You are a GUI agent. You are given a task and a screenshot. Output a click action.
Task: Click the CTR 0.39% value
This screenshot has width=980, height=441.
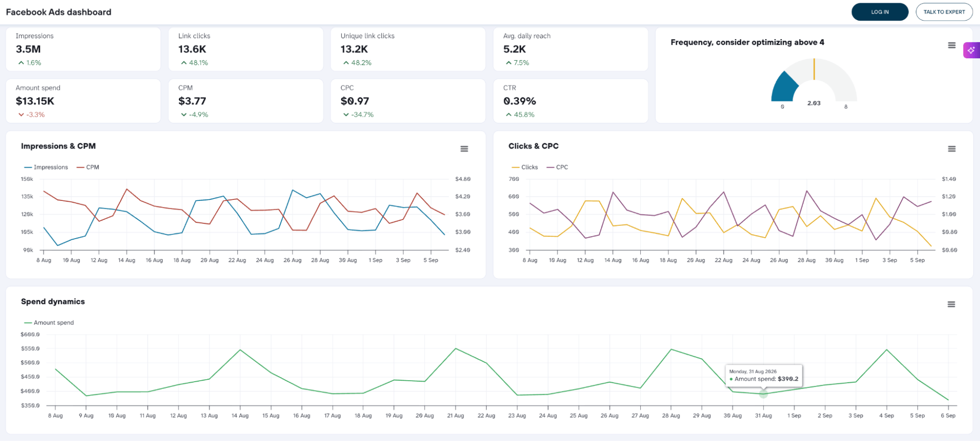pyautogui.click(x=520, y=101)
